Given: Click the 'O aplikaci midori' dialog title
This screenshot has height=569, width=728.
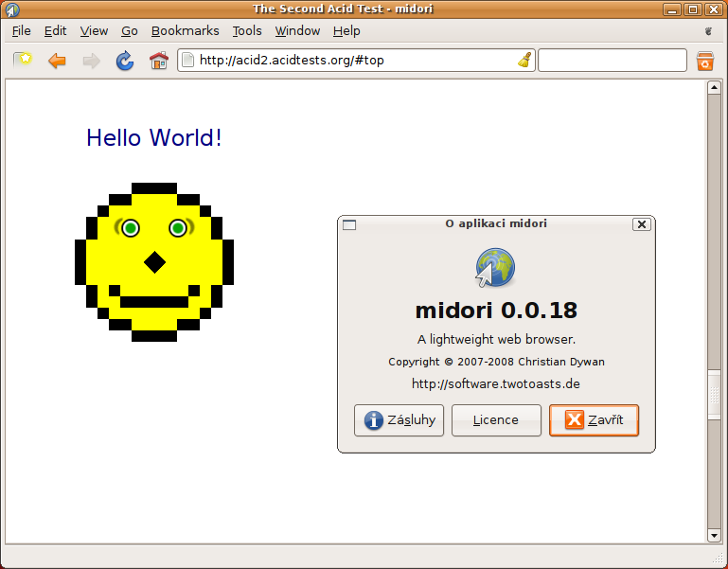Looking at the screenshot, I should (496, 223).
